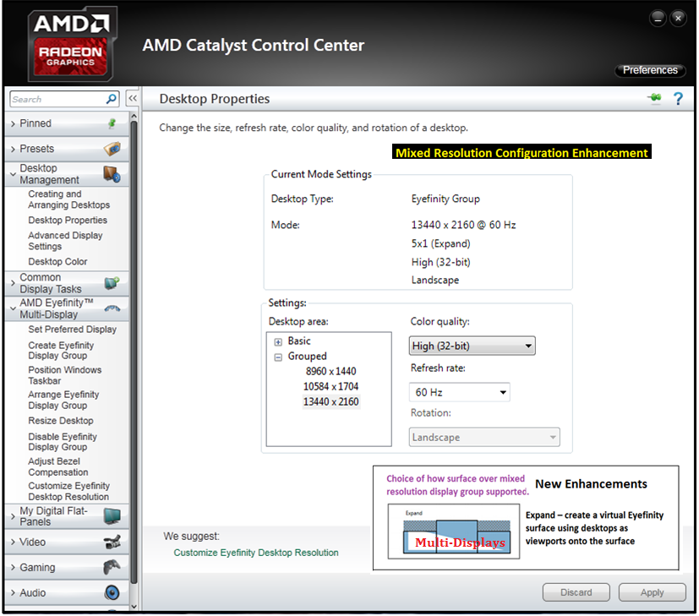This screenshot has width=699, height=616.
Task: Click the Presets section icon
Action: pyautogui.click(x=112, y=149)
